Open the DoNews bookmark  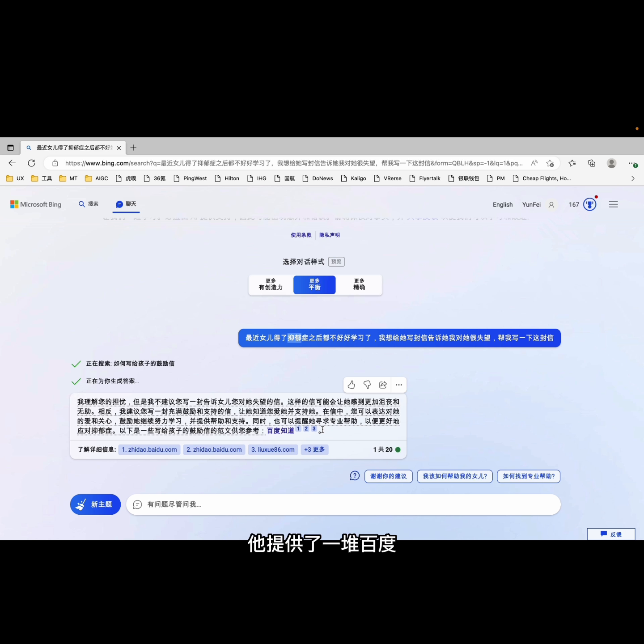[x=318, y=178]
